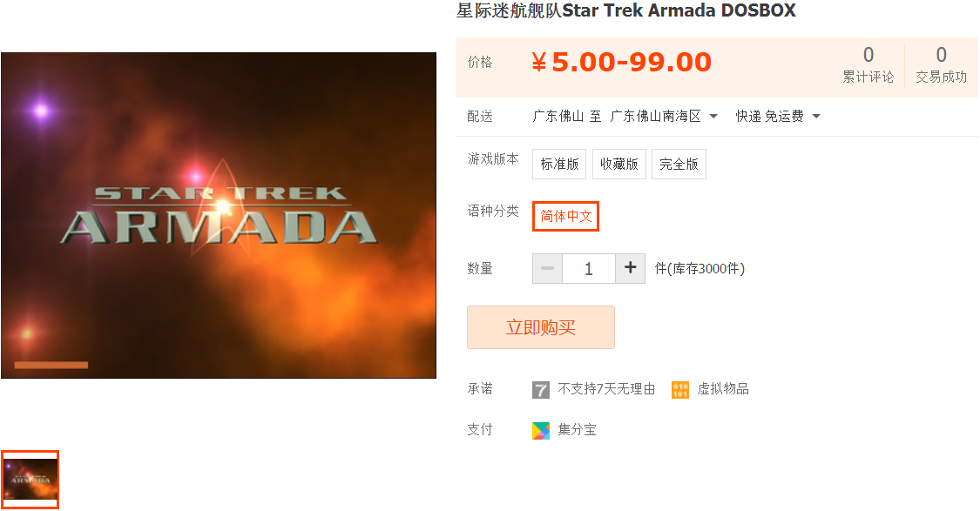Open the 交易成功 transaction count
The height and width of the screenshot is (511, 980).
[942, 64]
